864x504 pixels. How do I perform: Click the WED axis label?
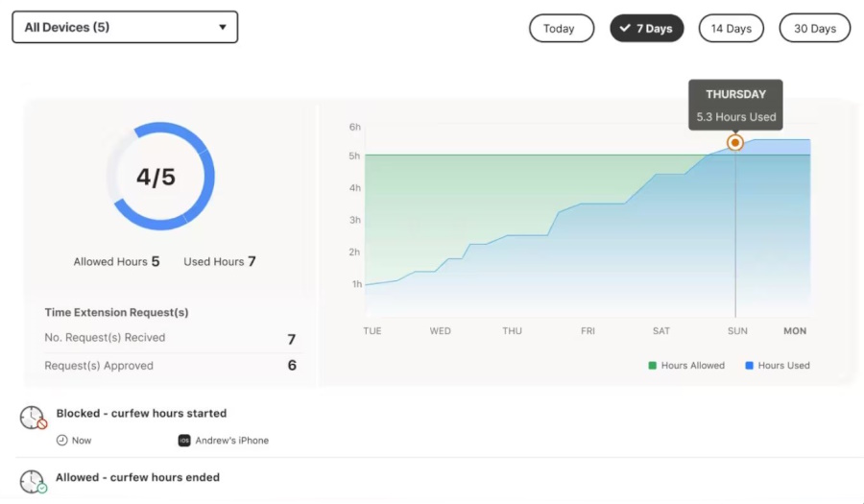pos(441,331)
